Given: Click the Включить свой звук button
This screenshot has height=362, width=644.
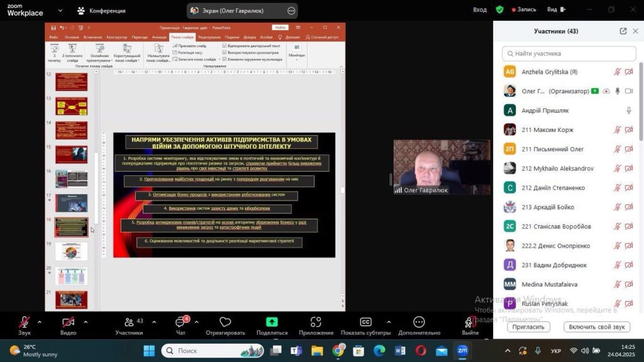Looking at the screenshot, I should click(x=596, y=327).
